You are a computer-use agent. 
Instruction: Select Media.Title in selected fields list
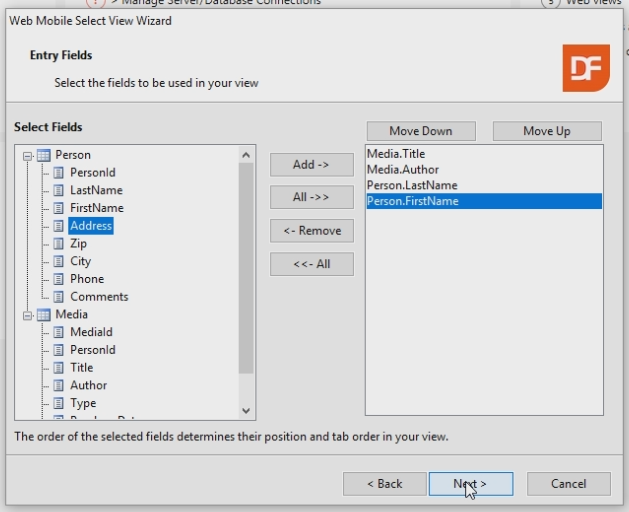coord(397,155)
